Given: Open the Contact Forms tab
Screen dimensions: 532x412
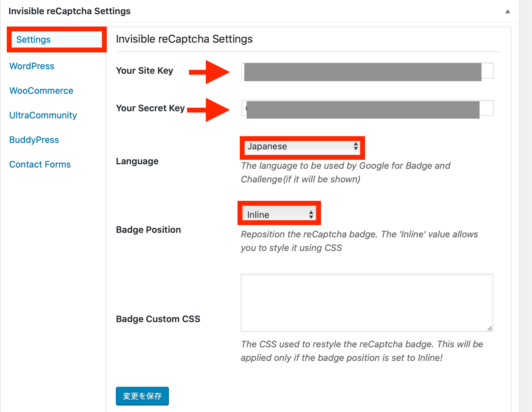Looking at the screenshot, I should pyautogui.click(x=40, y=164).
